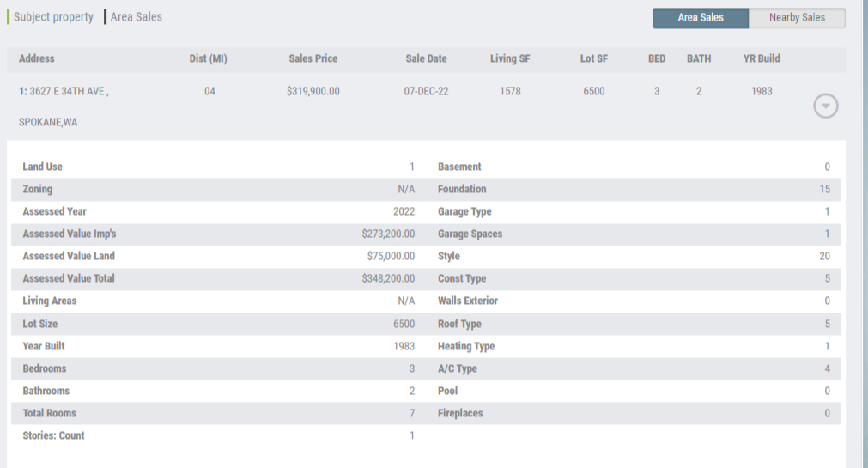868x468 pixels.
Task: Click the Year Built row label
Action: pyautogui.click(x=44, y=346)
